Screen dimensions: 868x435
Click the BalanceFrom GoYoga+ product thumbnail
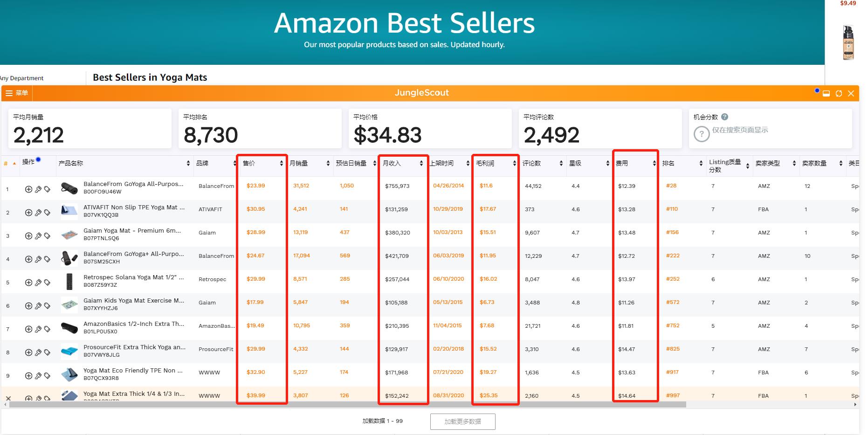pyautogui.click(x=69, y=258)
